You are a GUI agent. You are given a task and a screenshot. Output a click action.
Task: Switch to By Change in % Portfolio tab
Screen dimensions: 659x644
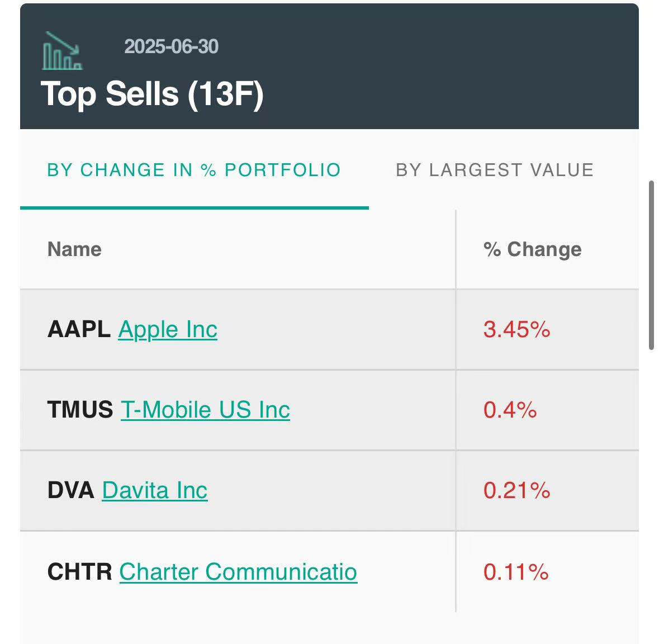194,170
